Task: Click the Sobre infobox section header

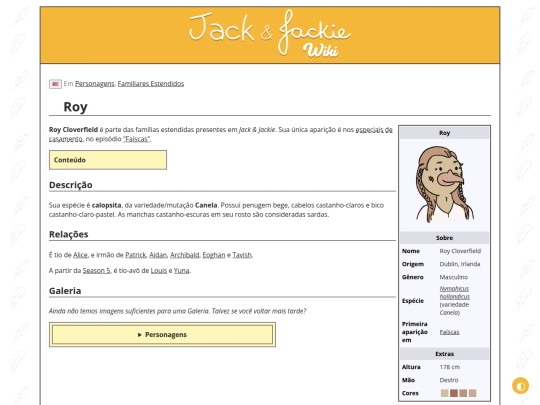Action: (x=444, y=238)
